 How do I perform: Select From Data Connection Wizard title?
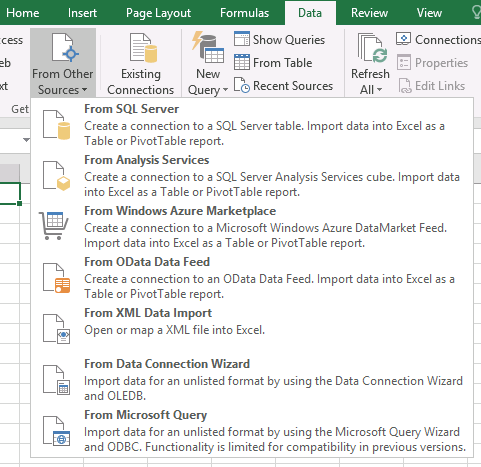[x=167, y=364]
